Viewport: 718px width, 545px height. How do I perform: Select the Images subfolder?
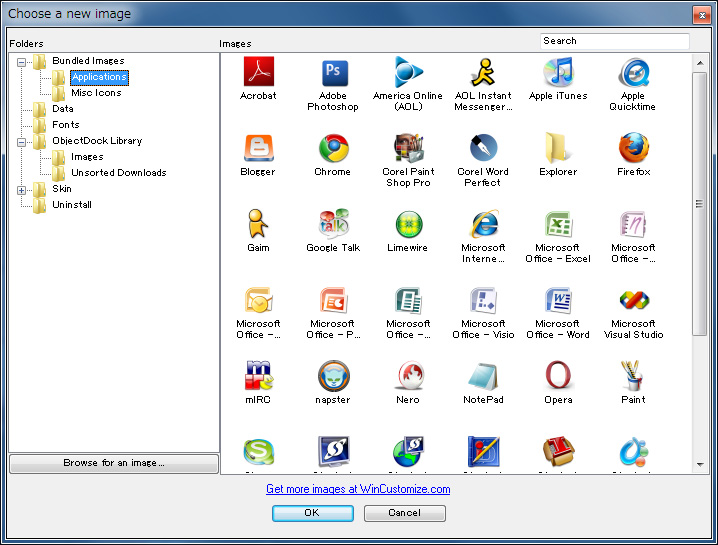87,157
